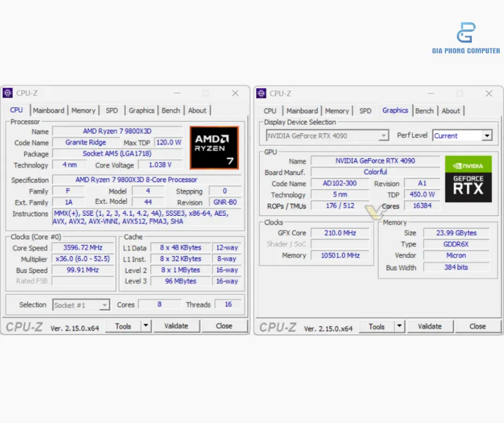Switch to Mainboard tab in left window
Viewport: 504px width, 423px height.
tap(48, 111)
